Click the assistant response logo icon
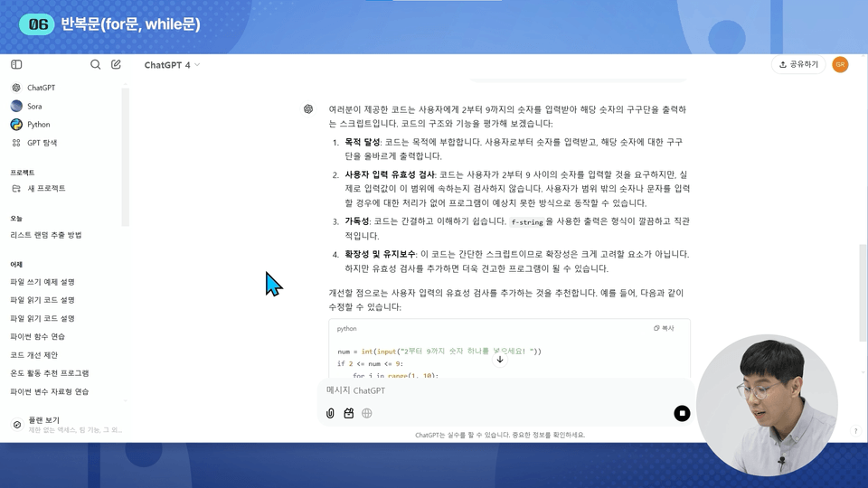The width and height of the screenshot is (868, 488). (308, 109)
